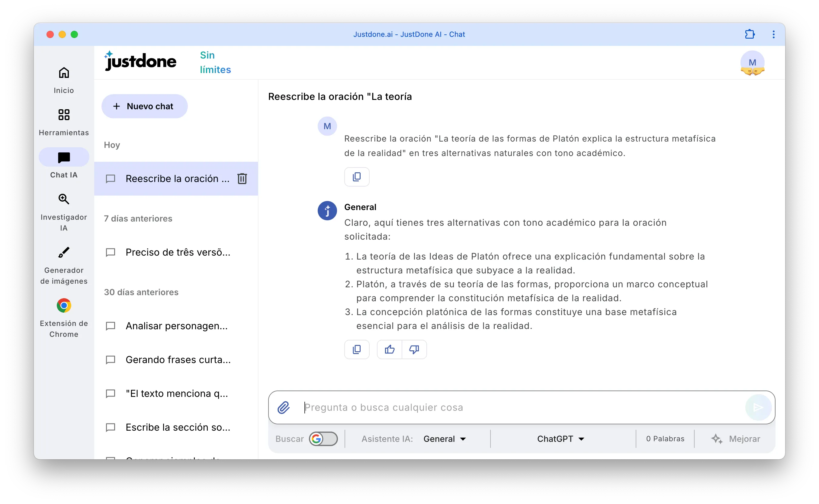
Task: Click the send message arrow button
Action: (758, 407)
